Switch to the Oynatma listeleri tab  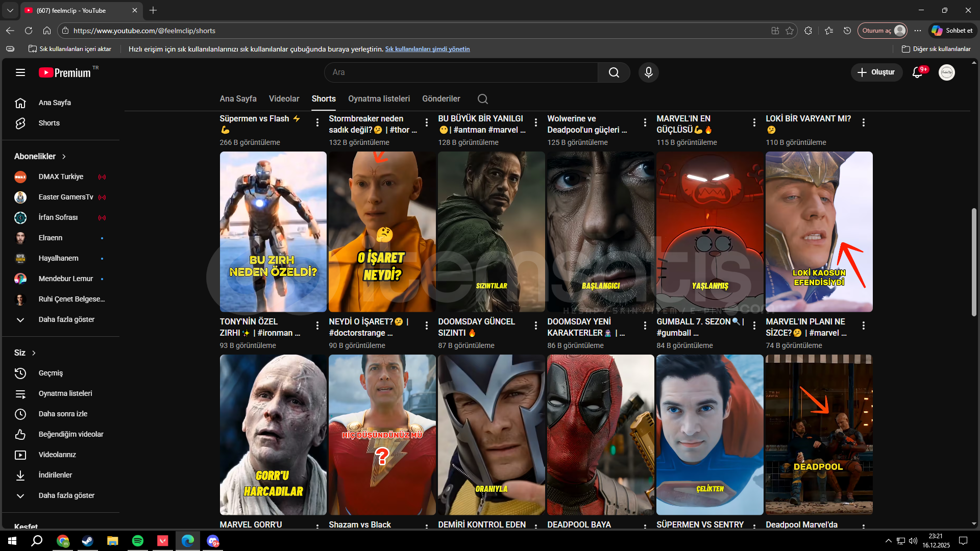[379, 99]
